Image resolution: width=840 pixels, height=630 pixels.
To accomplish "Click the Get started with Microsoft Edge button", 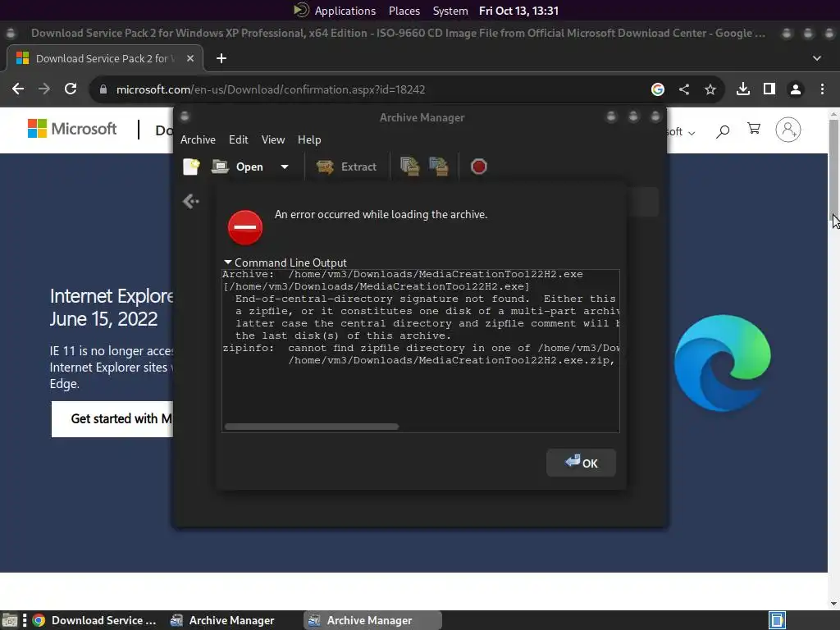I will (112, 419).
